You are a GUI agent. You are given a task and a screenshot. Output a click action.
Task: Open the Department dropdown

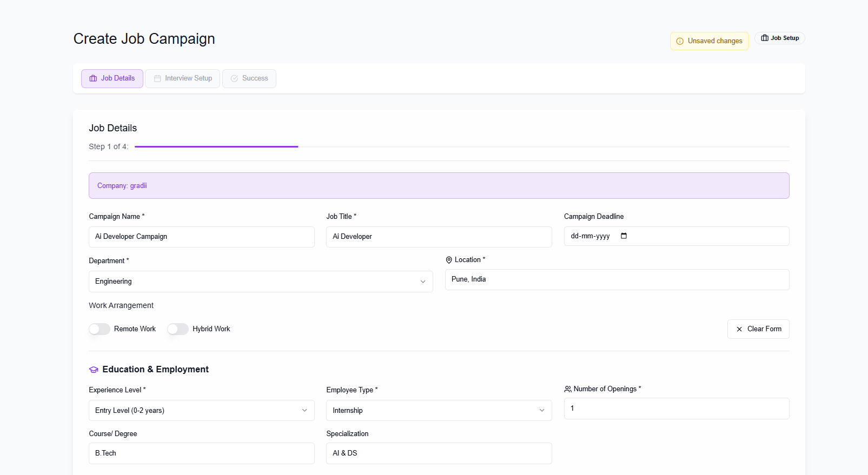pyautogui.click(x=261, y=282)
